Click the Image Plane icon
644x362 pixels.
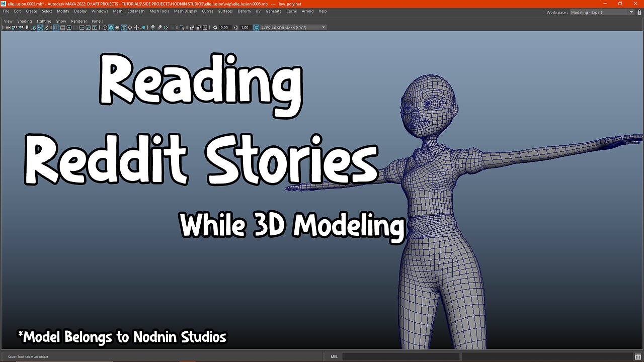click(x=33, y=27)
